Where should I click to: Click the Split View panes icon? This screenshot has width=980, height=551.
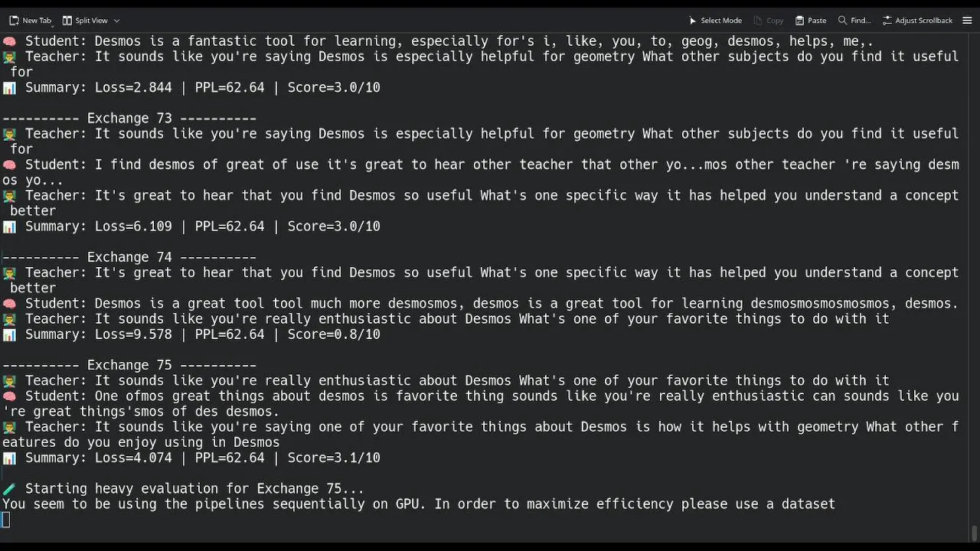click(67, 21)
